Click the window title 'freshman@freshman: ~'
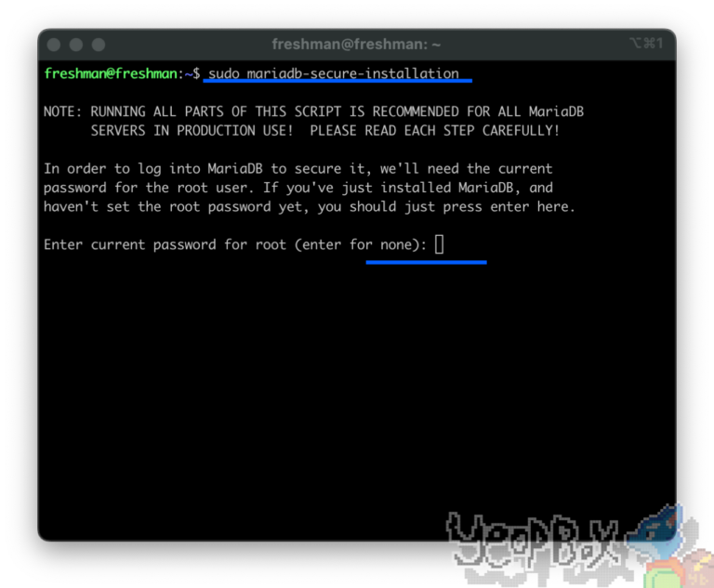Screen dimensions: 714x588 356,45
